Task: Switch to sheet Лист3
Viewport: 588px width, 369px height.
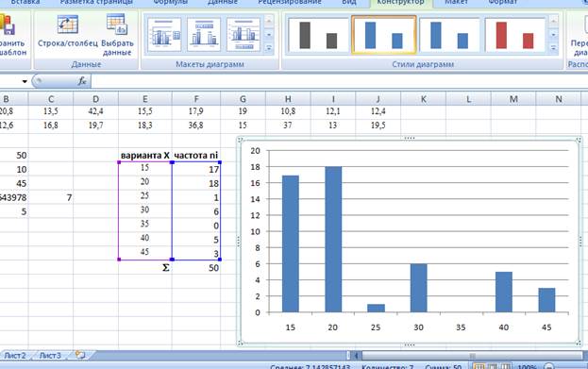Action: pos(50,356)
